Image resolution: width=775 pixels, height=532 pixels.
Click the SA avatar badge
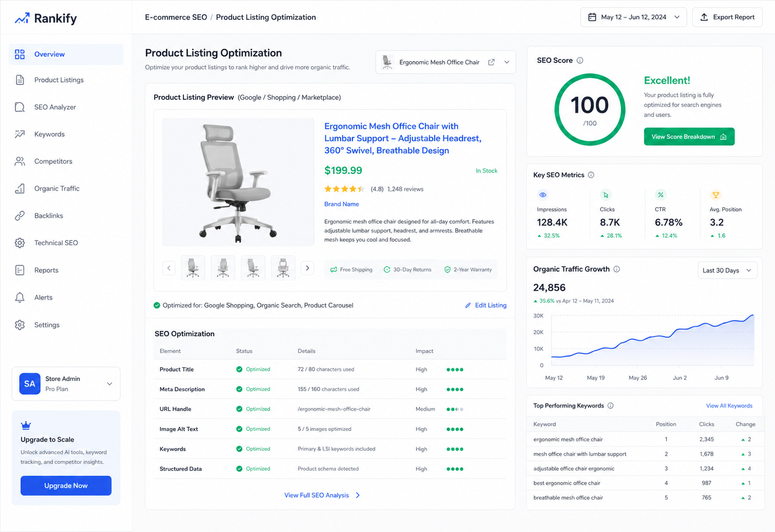(30, 384)
